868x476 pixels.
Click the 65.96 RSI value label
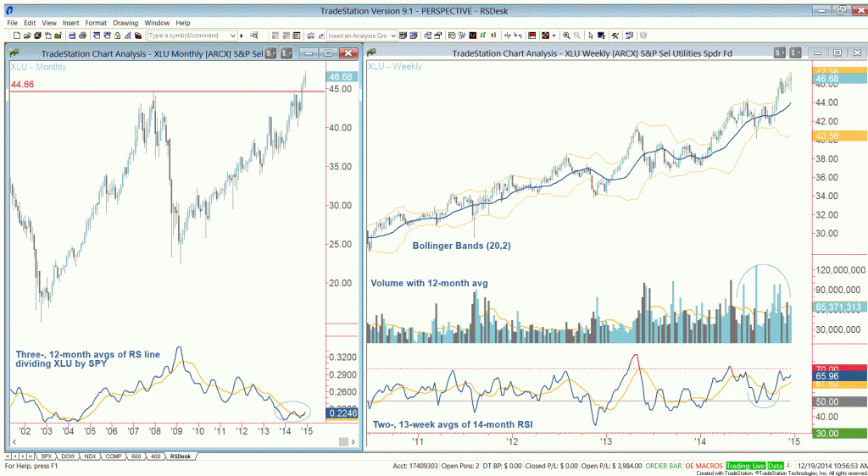click(838, 376)
